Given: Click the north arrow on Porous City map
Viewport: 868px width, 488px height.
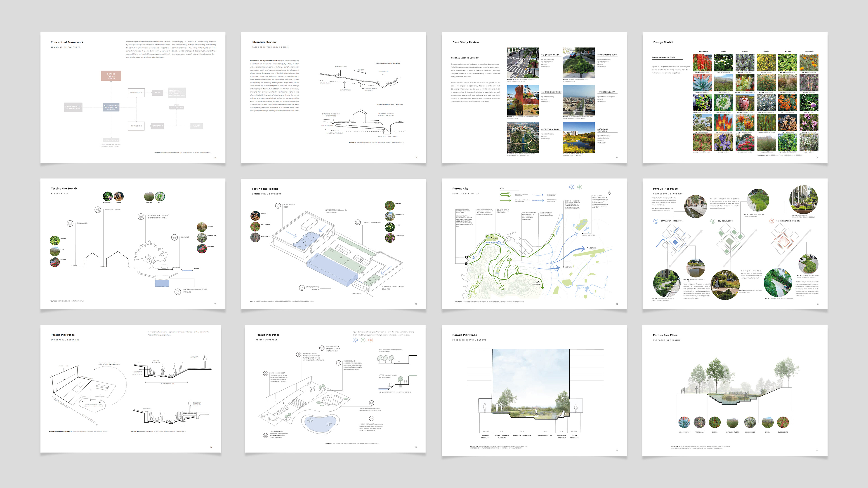Looking at the screenshot, I should (x=609, y=193).
